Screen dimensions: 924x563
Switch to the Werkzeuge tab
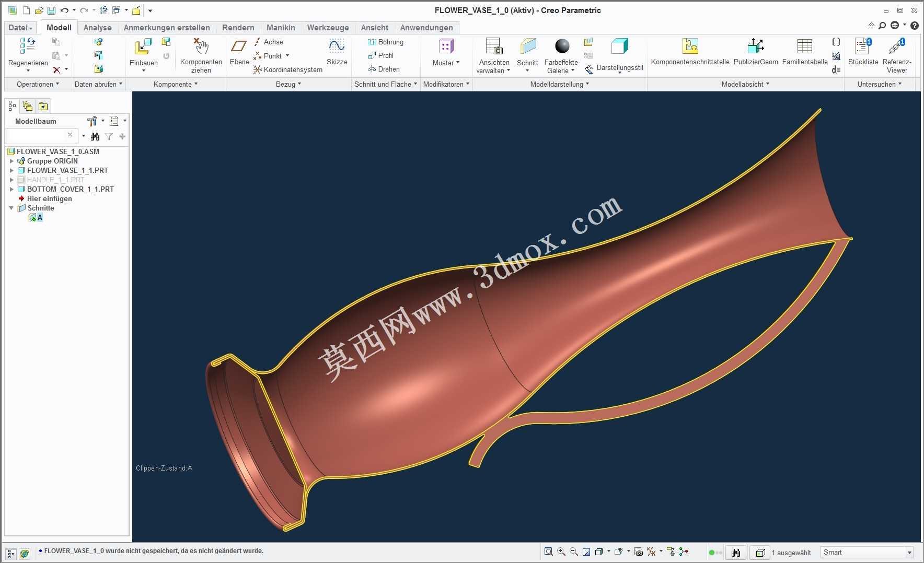click(x=328, y=28)
